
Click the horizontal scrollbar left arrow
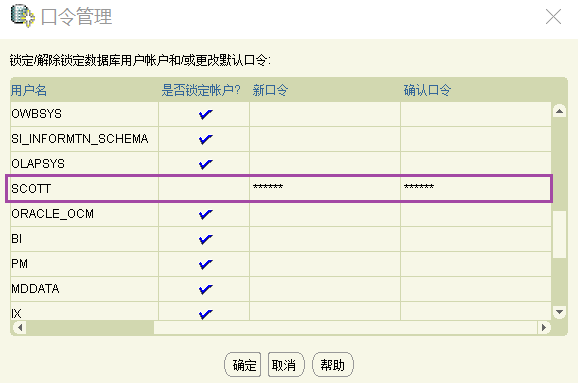coord(20,327)
